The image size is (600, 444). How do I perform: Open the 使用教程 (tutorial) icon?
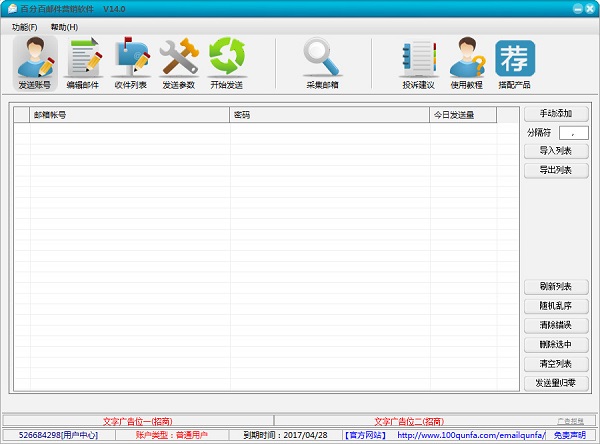pyautogui.click(x=466, y=62)
